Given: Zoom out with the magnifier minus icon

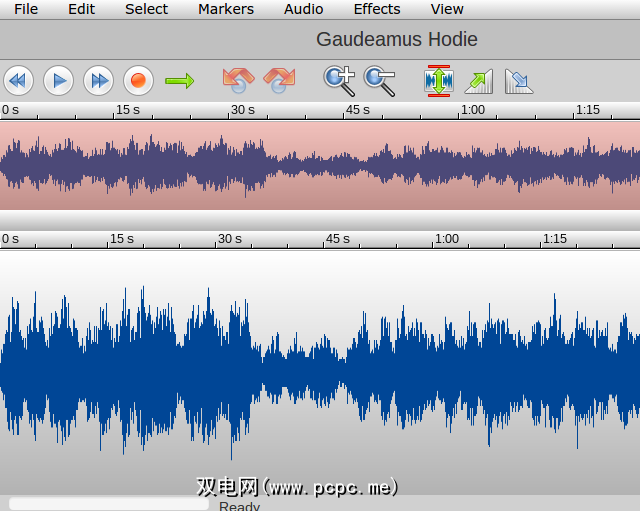Looking at the screenshot, I should 379,80.
